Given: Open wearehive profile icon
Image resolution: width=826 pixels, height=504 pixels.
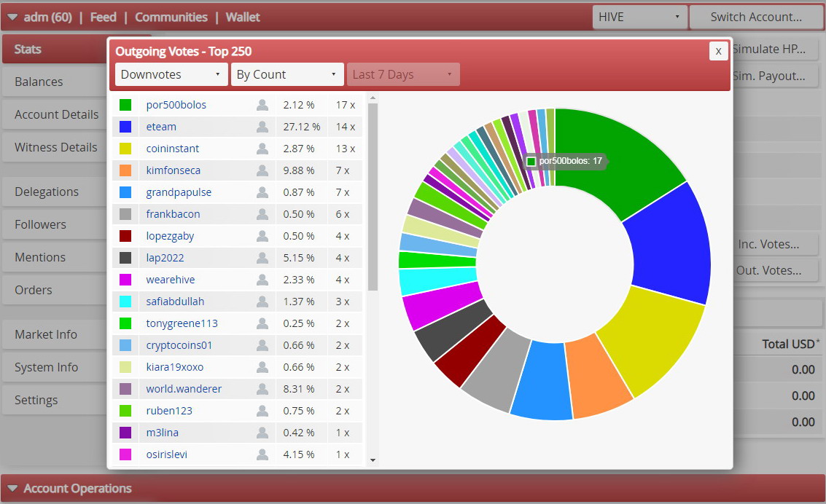Looking at the screenshot, I should coord(262,280).
